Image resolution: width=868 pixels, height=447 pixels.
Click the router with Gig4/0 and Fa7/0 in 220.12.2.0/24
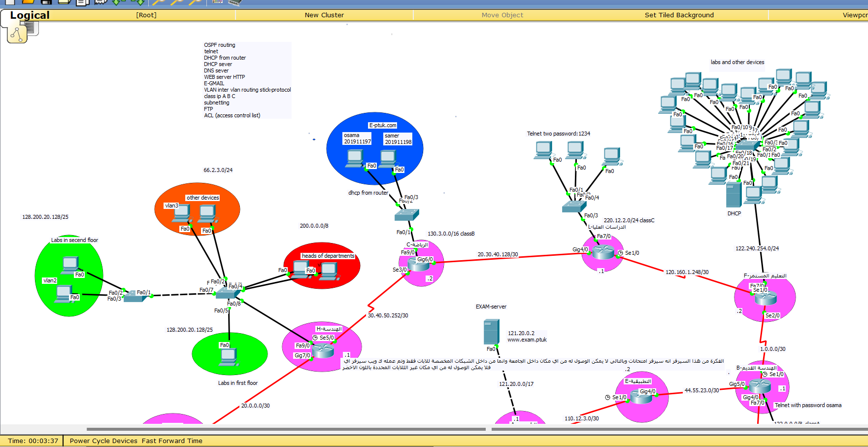(603, 252)
